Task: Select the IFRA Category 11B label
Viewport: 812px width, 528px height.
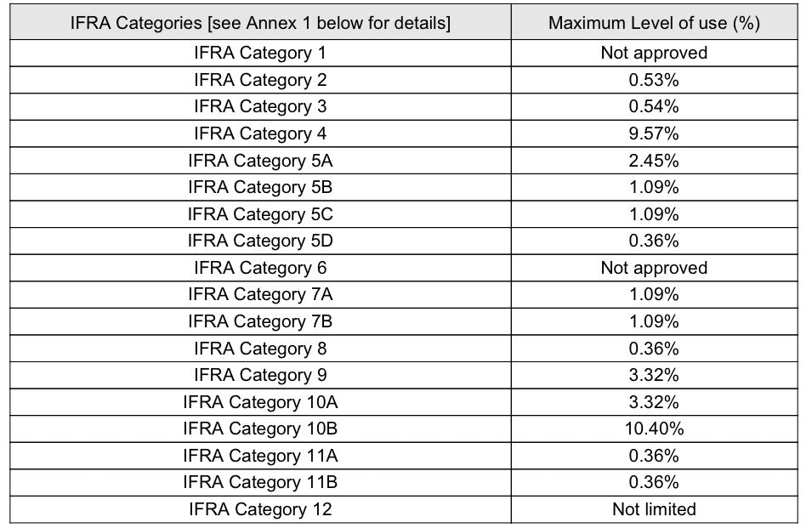Action: 260,482
